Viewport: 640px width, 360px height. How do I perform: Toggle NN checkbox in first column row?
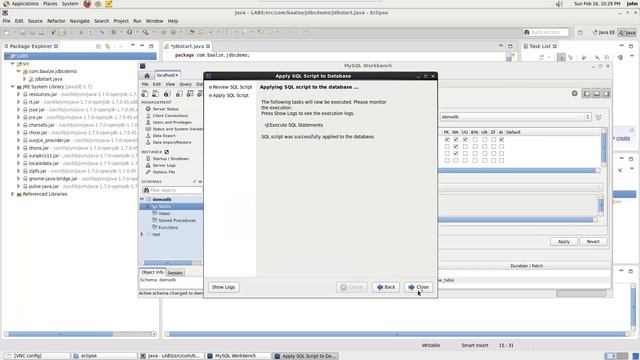pos(456,140)
